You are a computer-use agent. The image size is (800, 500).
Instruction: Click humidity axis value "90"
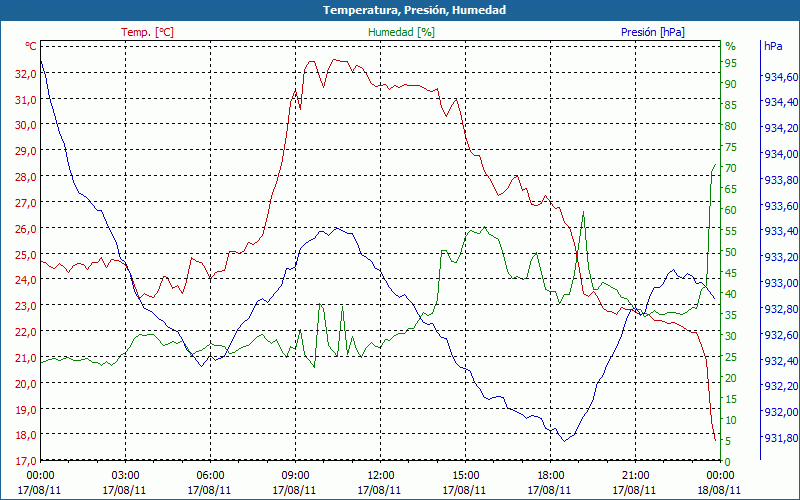[x=731, y=85]
